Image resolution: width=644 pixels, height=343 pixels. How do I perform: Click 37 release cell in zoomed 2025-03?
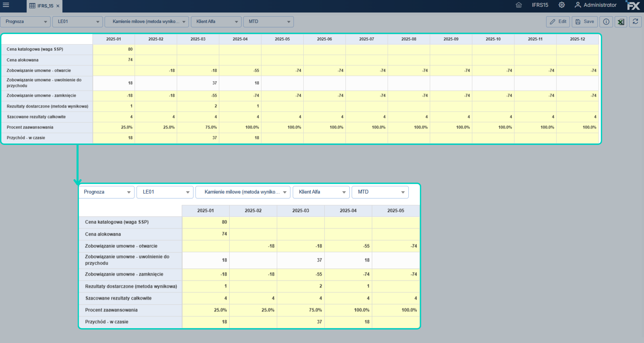[301, 260]
